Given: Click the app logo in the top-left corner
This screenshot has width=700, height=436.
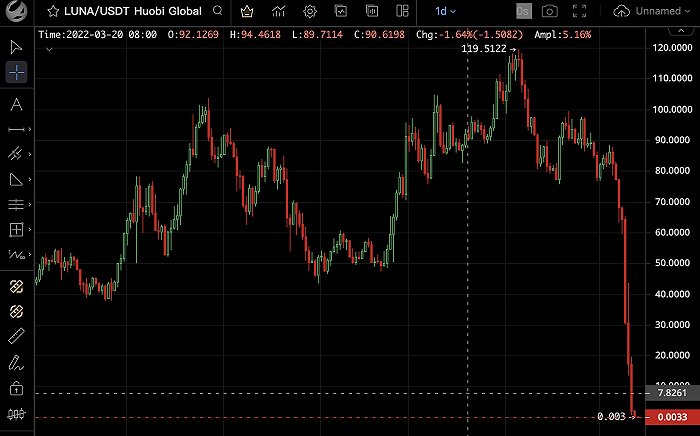Looking at the screenshot, I should click(16, 11).
